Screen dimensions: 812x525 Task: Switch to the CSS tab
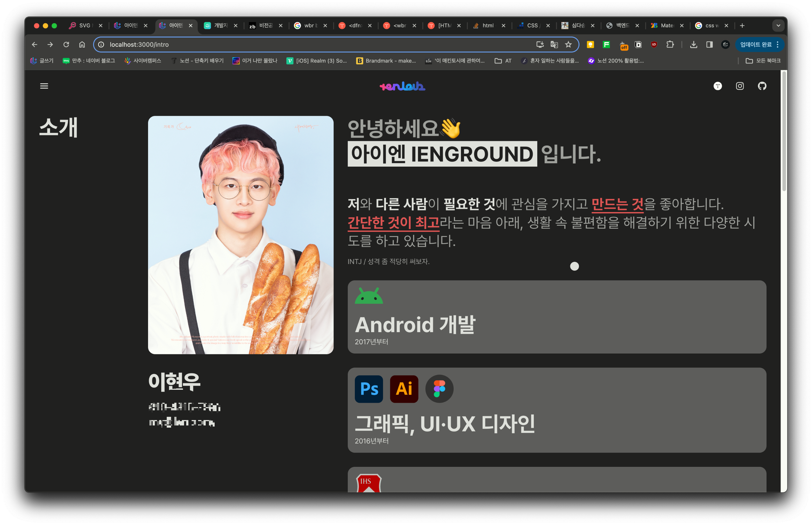point(532,26)
